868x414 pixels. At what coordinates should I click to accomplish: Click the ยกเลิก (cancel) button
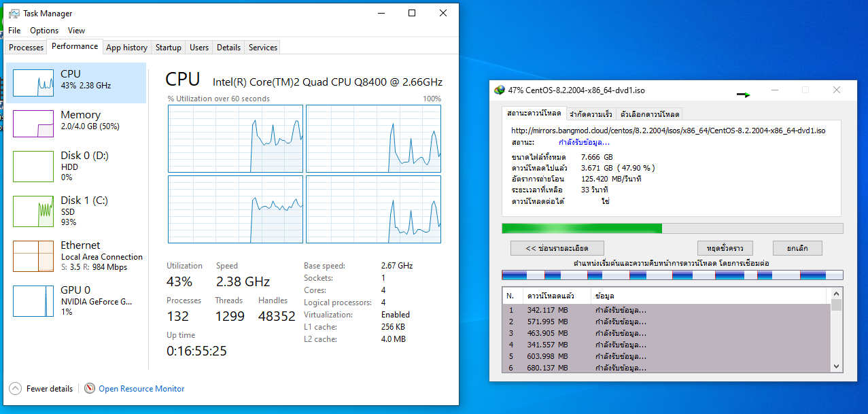coord(797,248)
